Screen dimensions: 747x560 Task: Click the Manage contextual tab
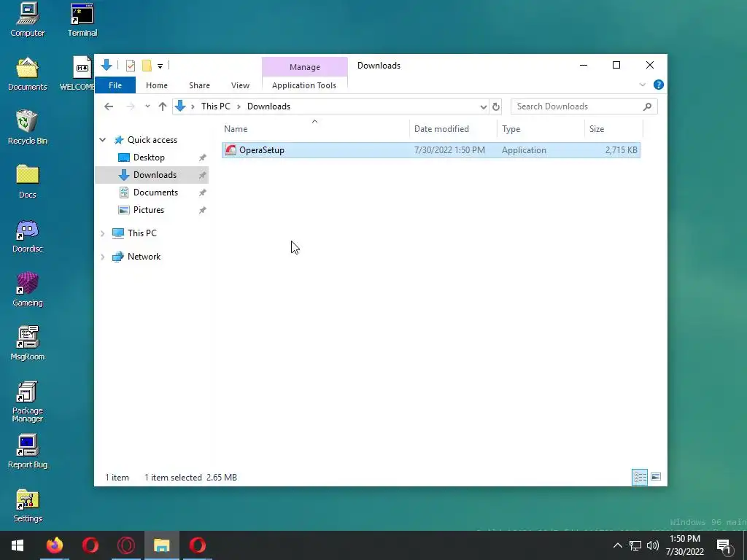tap(305, 67)
